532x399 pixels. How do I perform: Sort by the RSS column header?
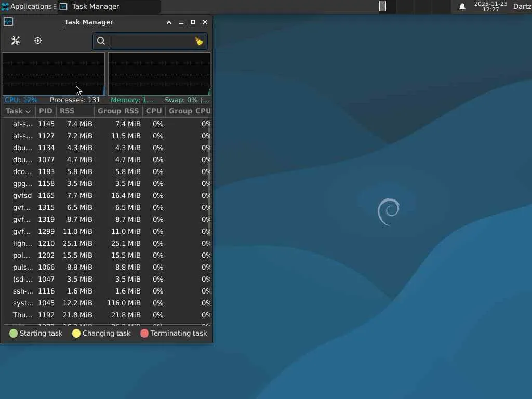pos(75,111)
